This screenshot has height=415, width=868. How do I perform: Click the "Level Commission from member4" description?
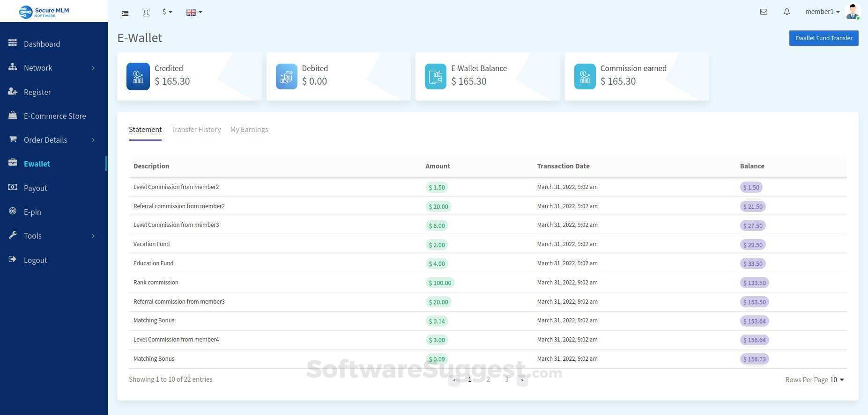(176, 340)
